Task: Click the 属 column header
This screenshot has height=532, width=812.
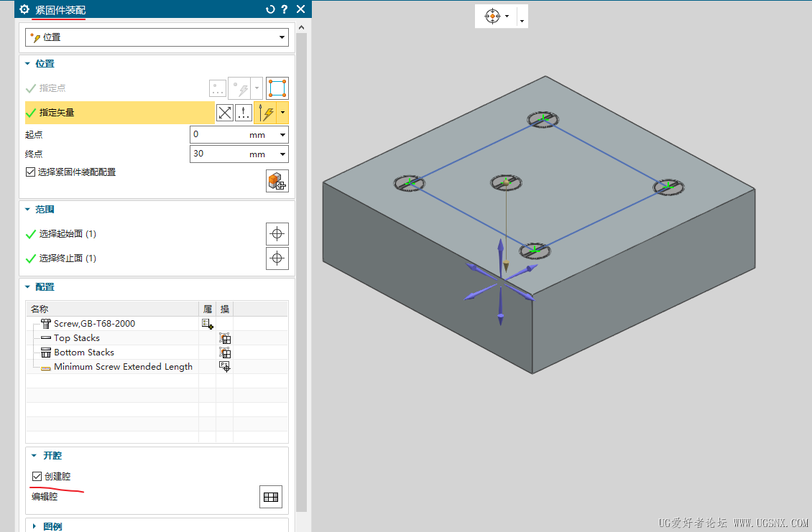Action: coord(207,309)
